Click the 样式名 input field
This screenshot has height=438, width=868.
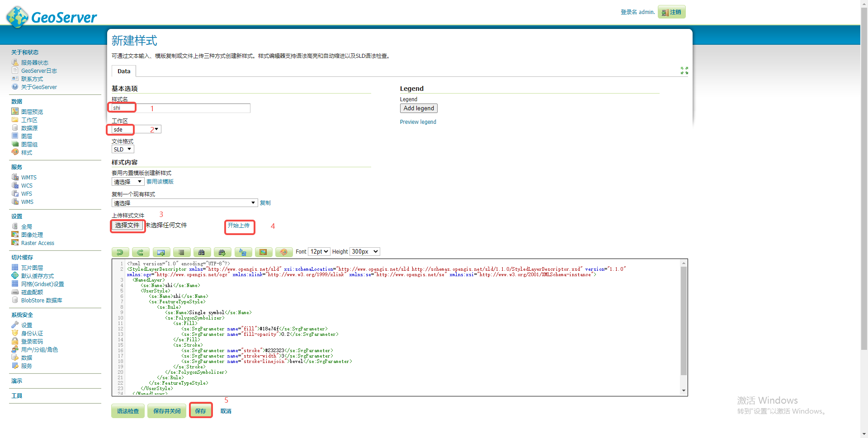coord(181,108)
